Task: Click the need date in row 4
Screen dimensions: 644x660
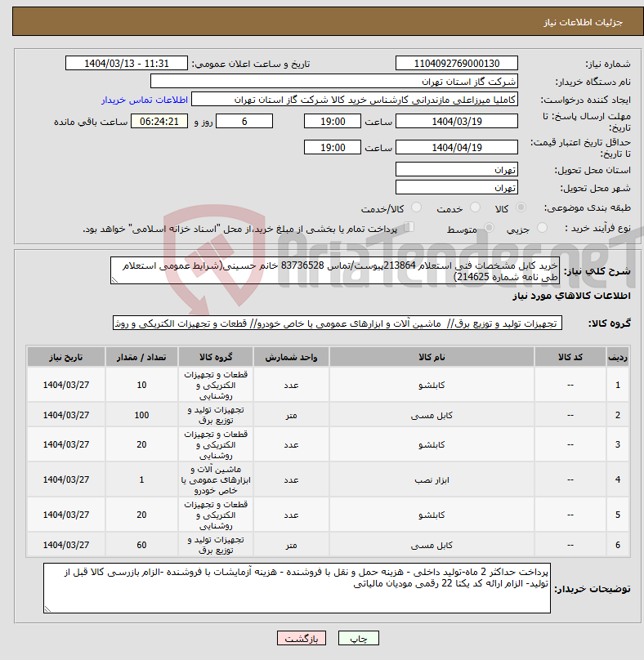Action: (x=66, y=479)
